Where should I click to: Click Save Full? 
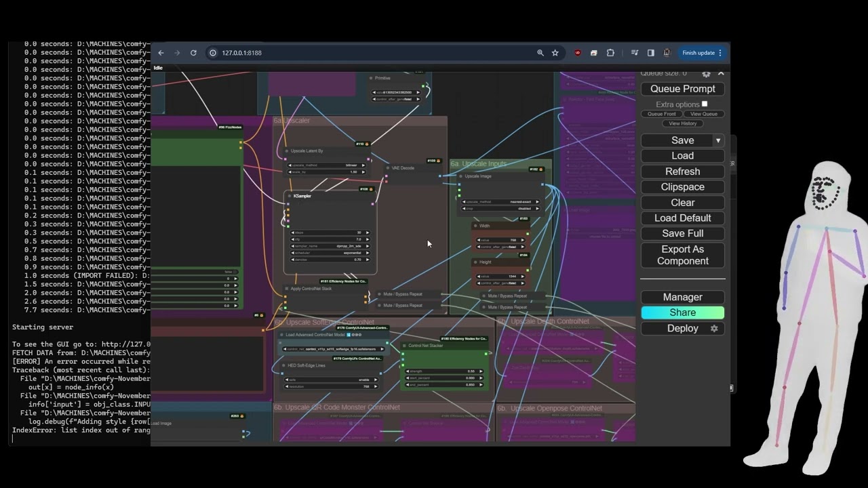[683, 233]
